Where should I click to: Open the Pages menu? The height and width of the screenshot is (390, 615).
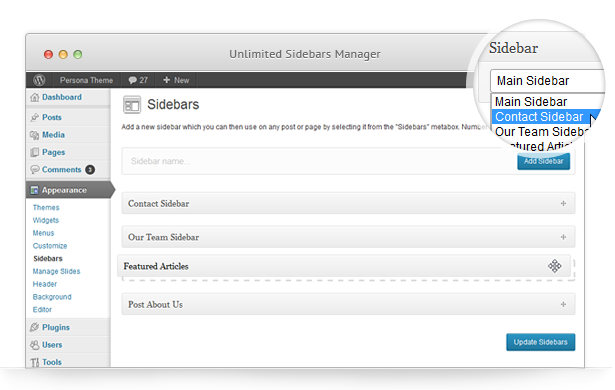(x=53, y=152)
